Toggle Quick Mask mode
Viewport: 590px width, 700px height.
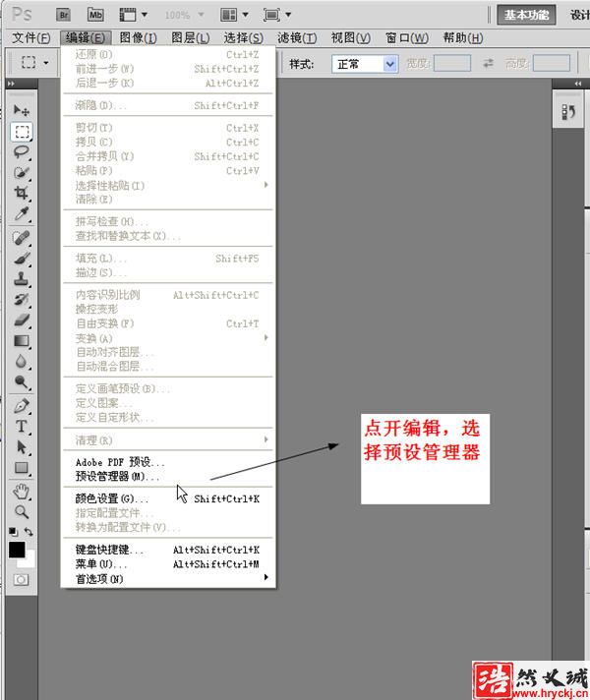click(x=21, y=579)
